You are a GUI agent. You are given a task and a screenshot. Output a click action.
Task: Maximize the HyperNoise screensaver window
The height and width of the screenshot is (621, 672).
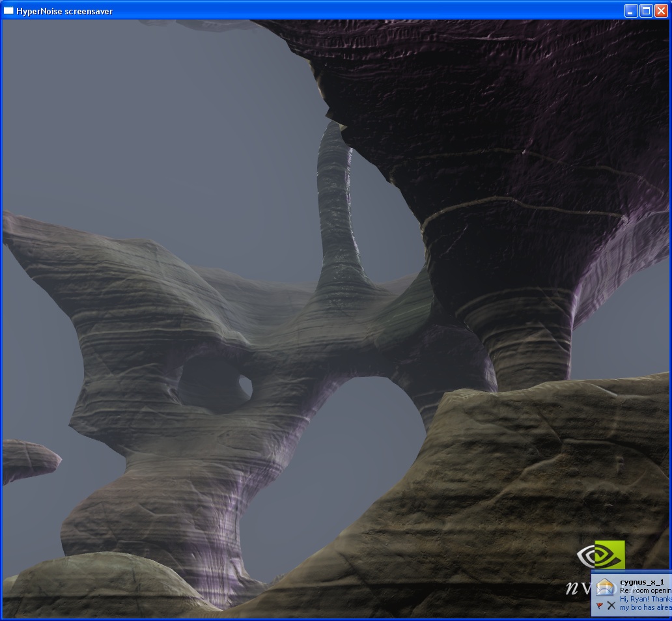point(646,10)
